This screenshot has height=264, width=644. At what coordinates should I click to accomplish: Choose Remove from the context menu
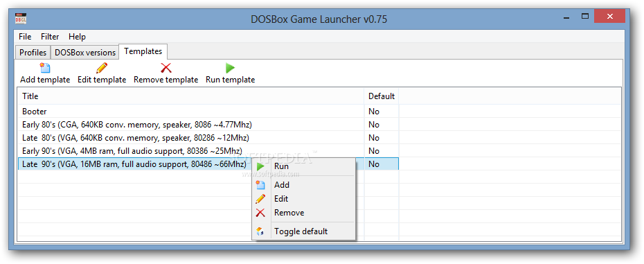[x=303, y=213]
